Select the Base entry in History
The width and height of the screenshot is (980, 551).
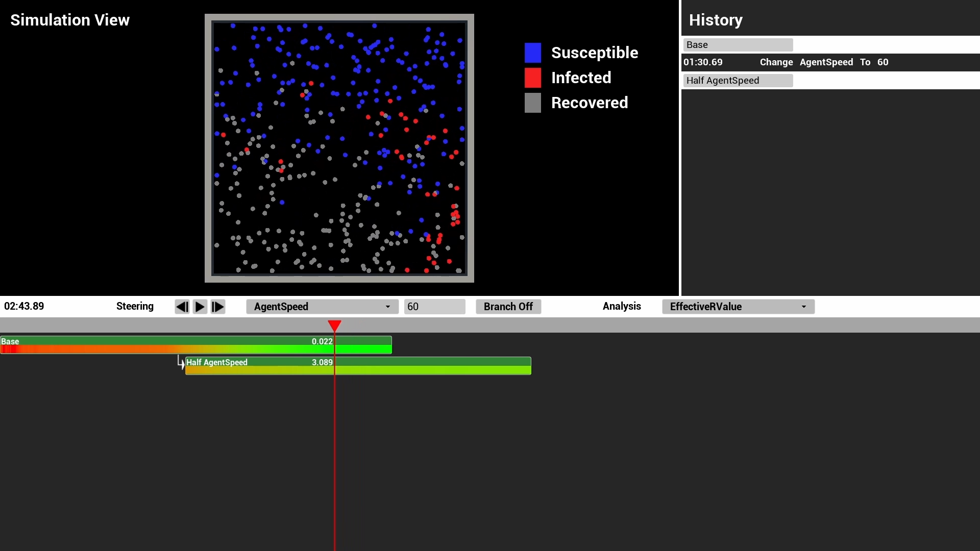pyautogui.click(x=738, y=45)
